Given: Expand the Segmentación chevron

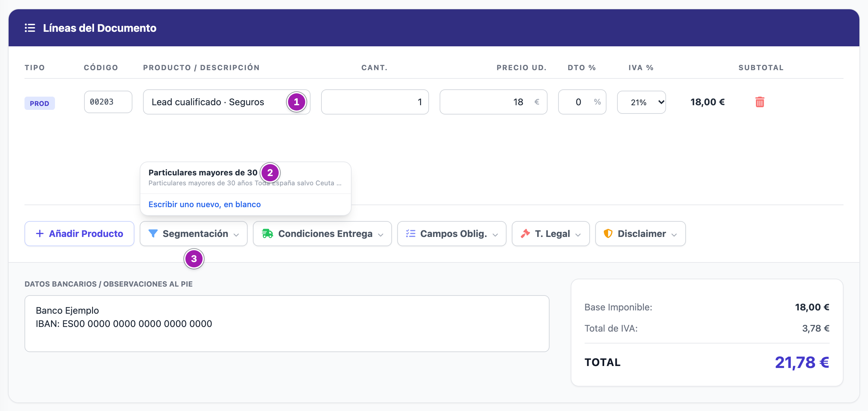Looking at the screenshot, I should point(236,235).
